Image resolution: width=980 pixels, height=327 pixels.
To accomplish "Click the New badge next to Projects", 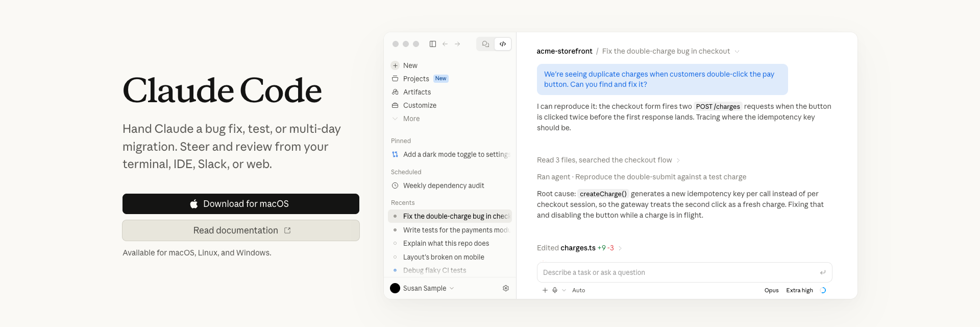I will 441,79.
